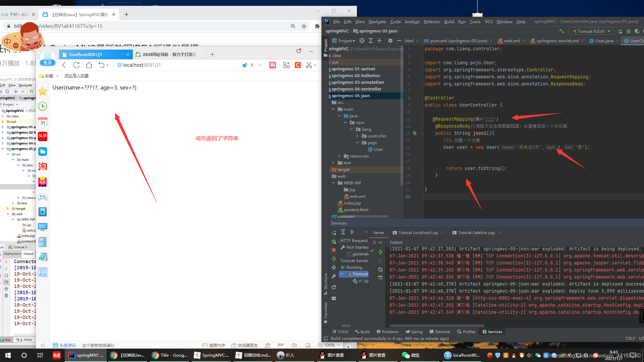Click the Services wrench settings icon
644x362 pixels.
(334, 276)
